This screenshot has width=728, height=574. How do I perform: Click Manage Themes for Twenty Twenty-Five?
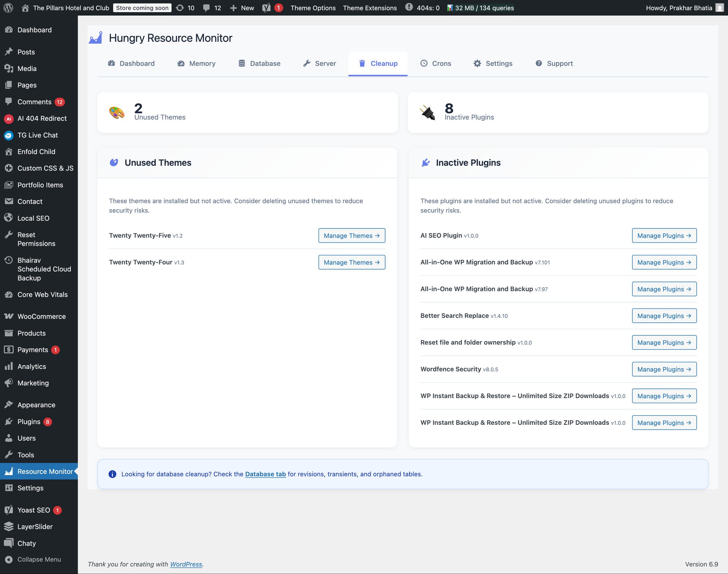(351, 235)
